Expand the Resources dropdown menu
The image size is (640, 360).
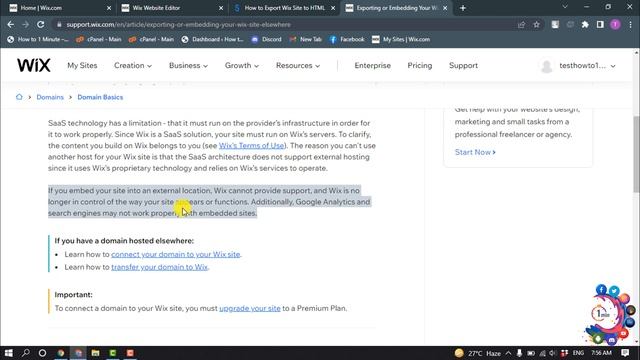298,66
